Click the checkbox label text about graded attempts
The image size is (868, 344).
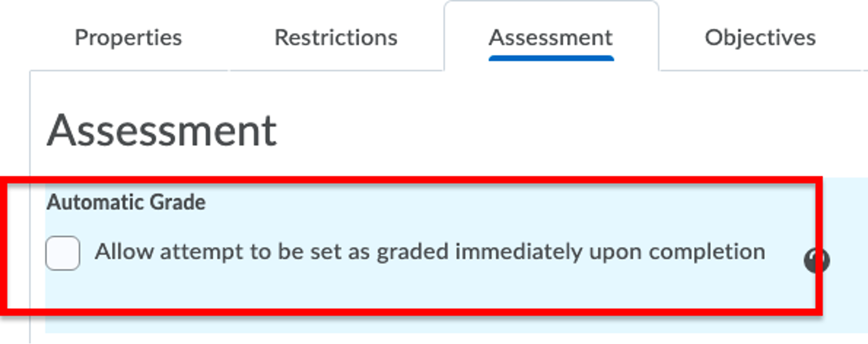coord(430,251)
